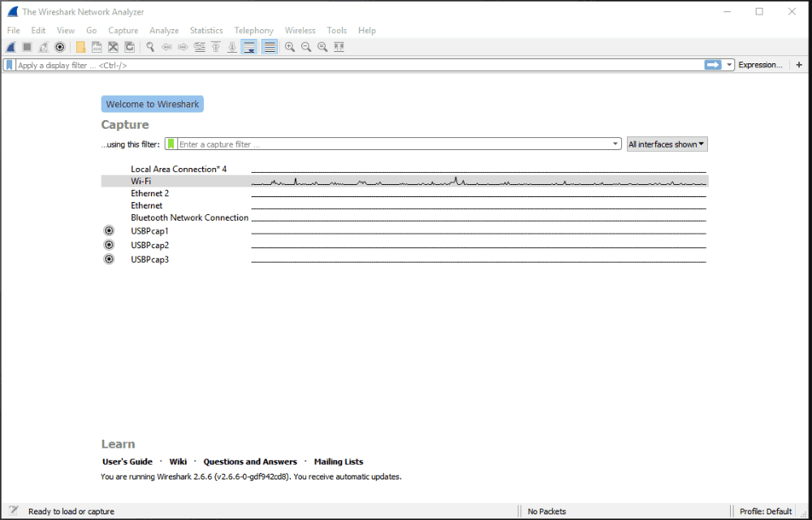Find a packet with the magnifier icon
This screenshot has width=812, height=520.
150,47
